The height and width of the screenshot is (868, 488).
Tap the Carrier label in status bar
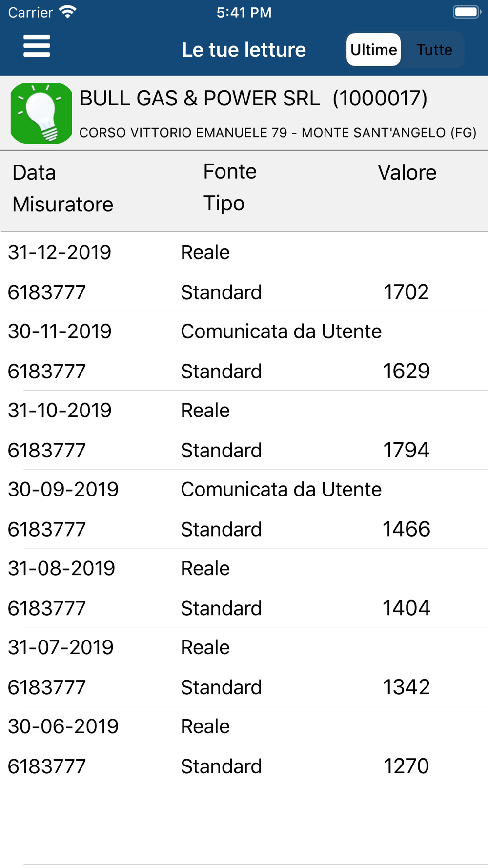[x=30, y=12]
